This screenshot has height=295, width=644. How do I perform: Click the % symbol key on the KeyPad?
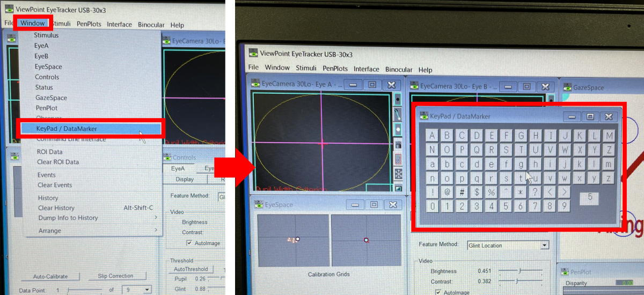(491, 192)
